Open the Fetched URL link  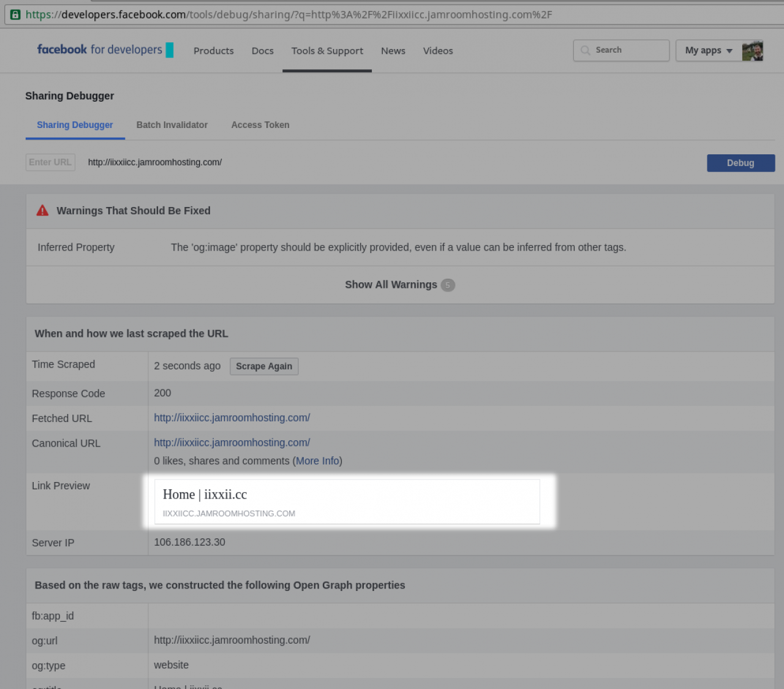[x=232, y=418]
